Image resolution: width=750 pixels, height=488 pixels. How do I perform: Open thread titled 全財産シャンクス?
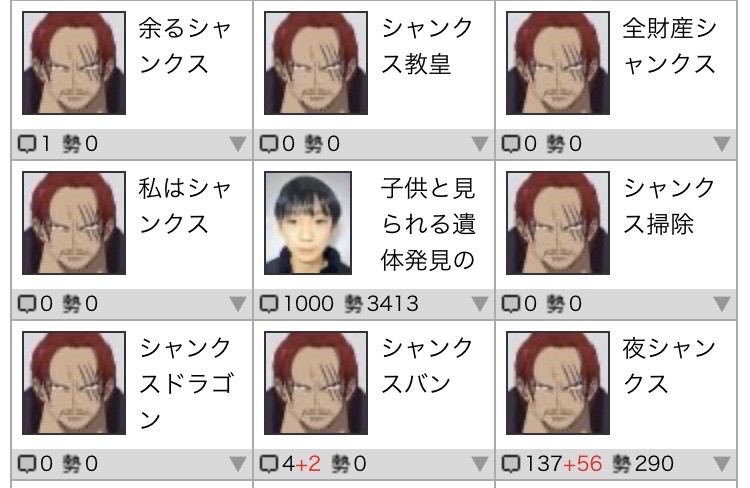[x=670, y=46]
